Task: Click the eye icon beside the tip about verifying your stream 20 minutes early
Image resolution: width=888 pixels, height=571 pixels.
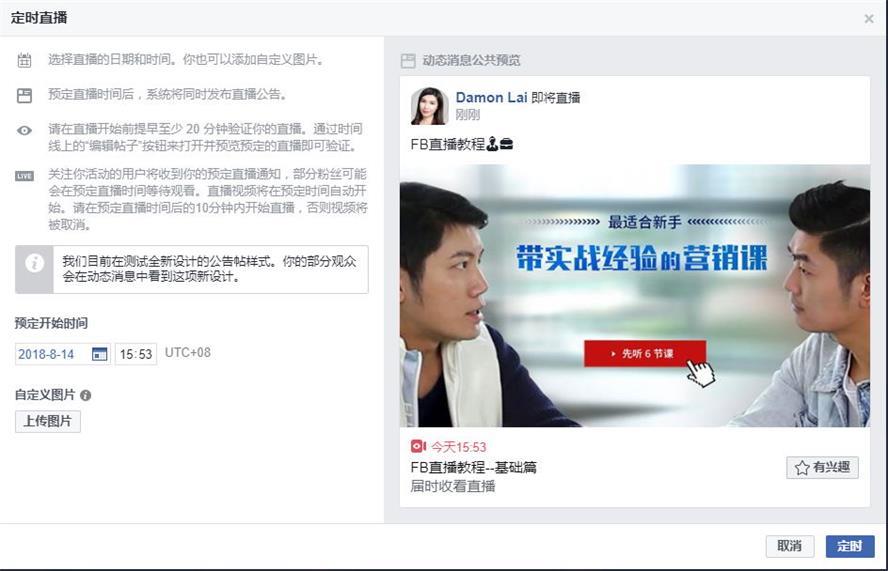Action: (x=24, y=130)
